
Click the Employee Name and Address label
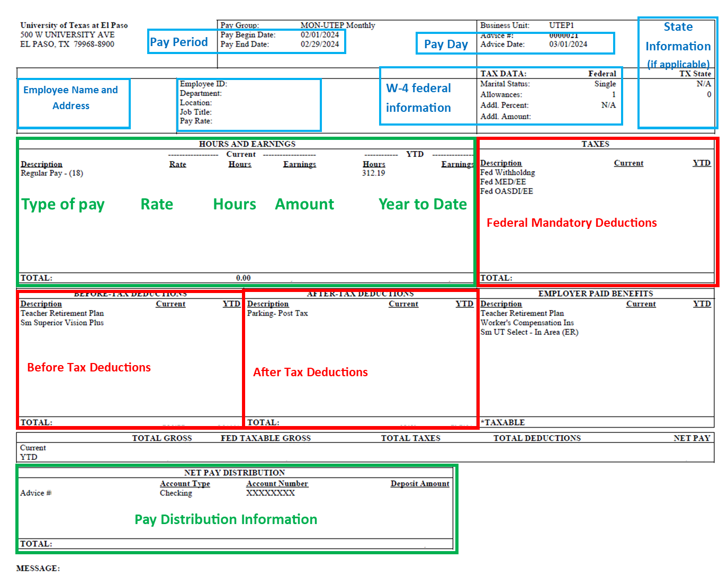pos(71,98)
